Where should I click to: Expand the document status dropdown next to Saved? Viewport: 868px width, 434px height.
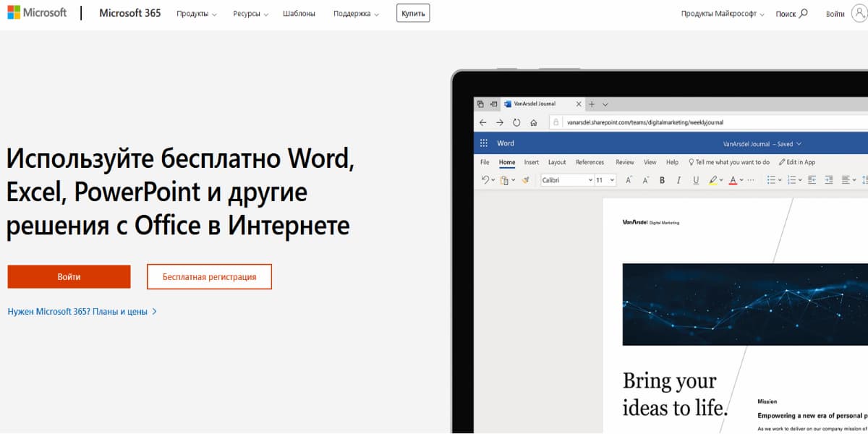798,143
